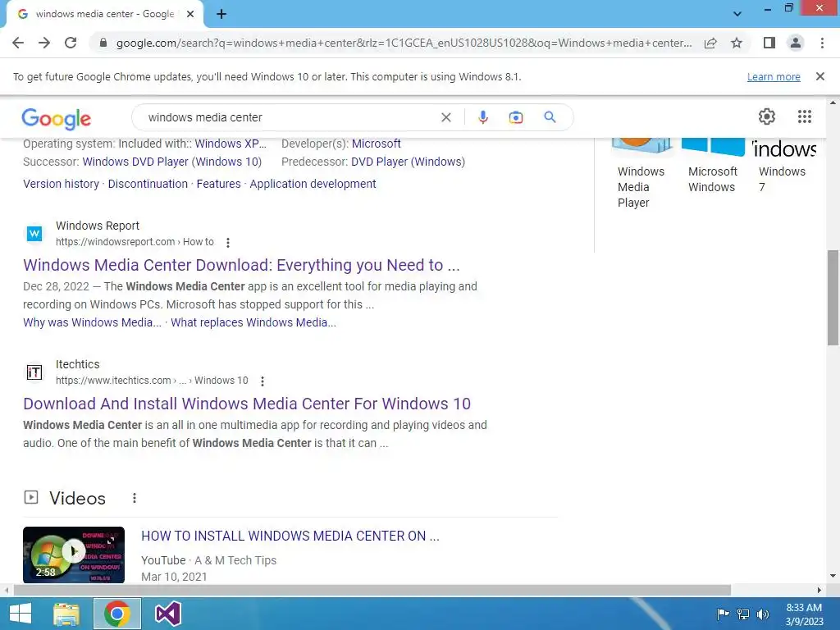Open File Explorer from taskbar

click(66, 614)
